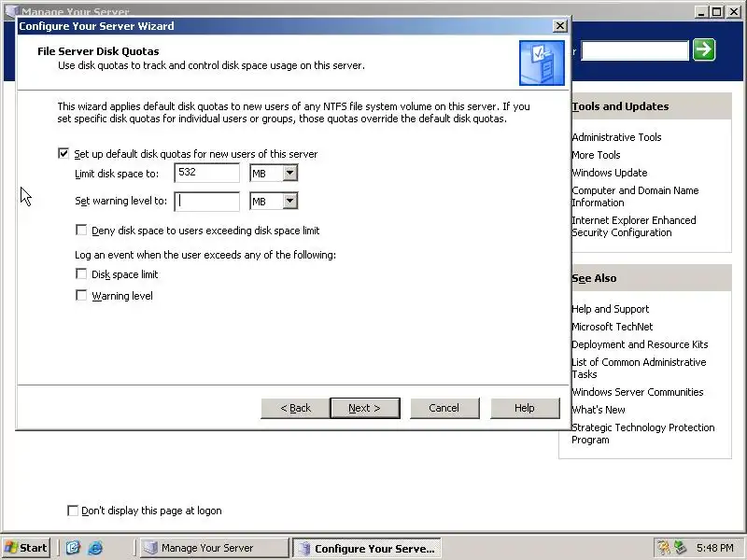Click the Tools and Updates heading
This screenshot has height=560, width=747.
tap(620, 106)
